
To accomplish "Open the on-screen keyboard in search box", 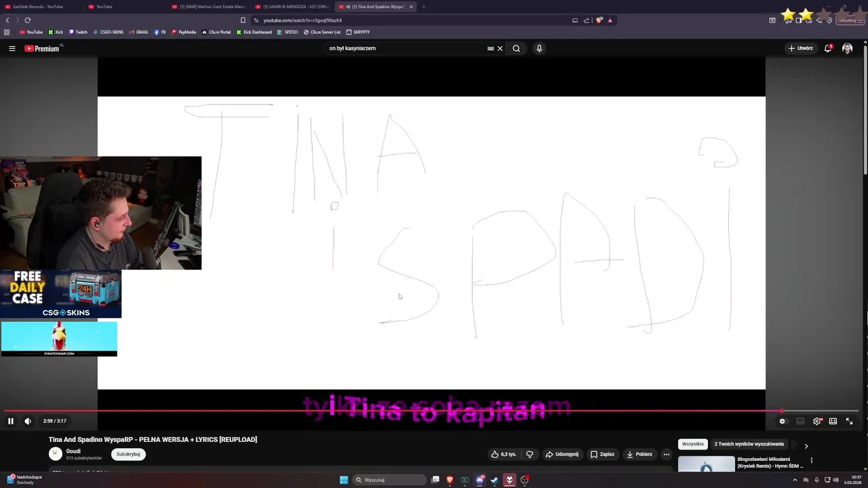I will pyautogui.click(x=490, y=48).
